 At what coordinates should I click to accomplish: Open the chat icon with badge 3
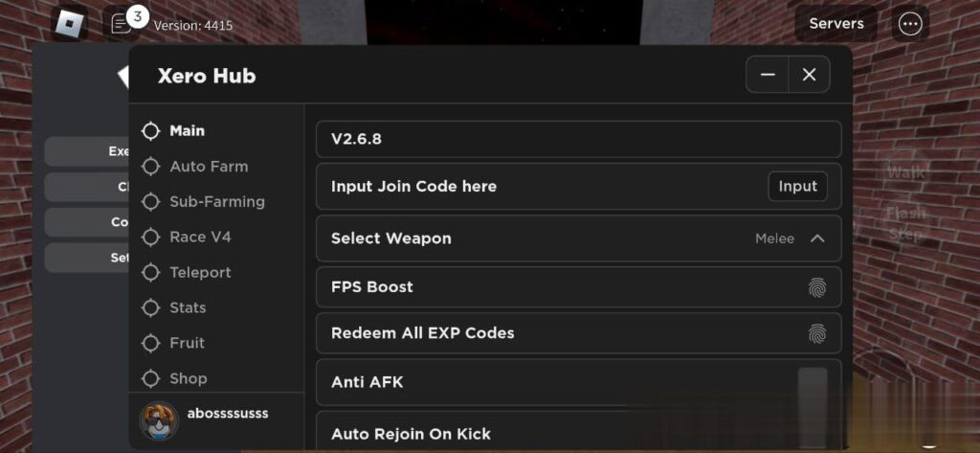point(122,23)
